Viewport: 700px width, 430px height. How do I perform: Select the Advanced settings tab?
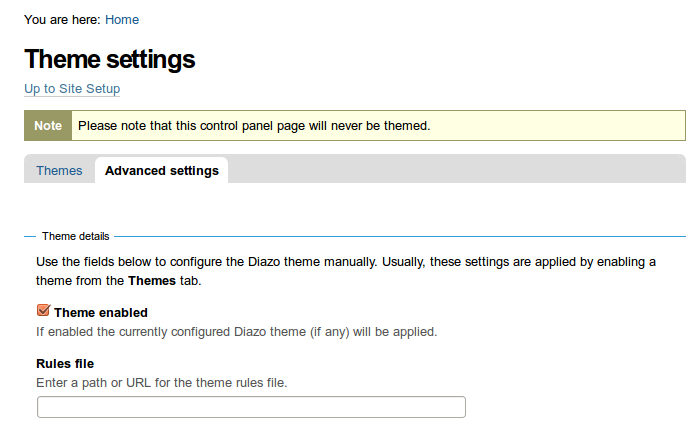click(x=162, y=171)
